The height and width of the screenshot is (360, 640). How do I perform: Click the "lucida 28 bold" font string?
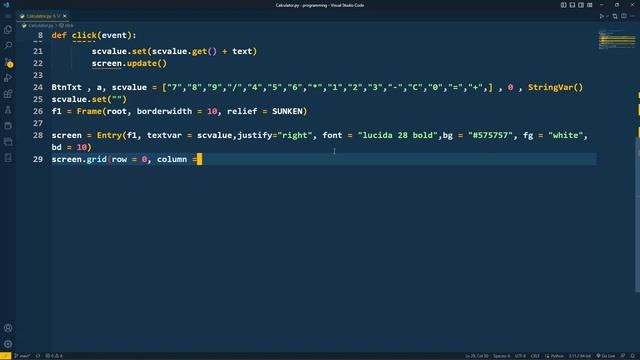point(398,136)
